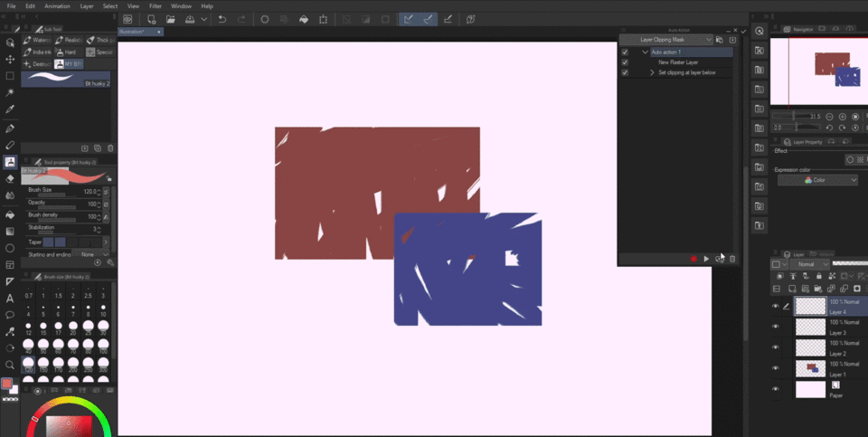This screenshot has height=437, width=868.
Task: Select the Watercolor sub tool group
Action: pyautogui.click(x=36, y=40)
